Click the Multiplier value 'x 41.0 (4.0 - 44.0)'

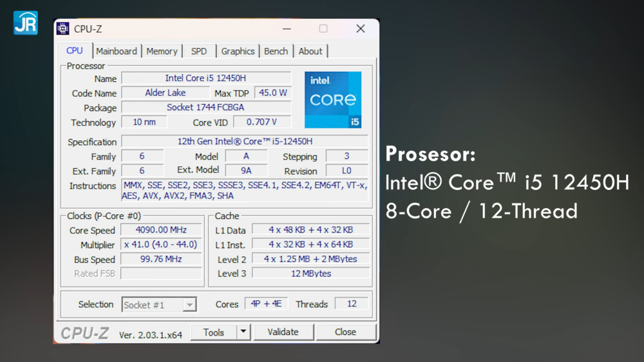pos(162,245)
